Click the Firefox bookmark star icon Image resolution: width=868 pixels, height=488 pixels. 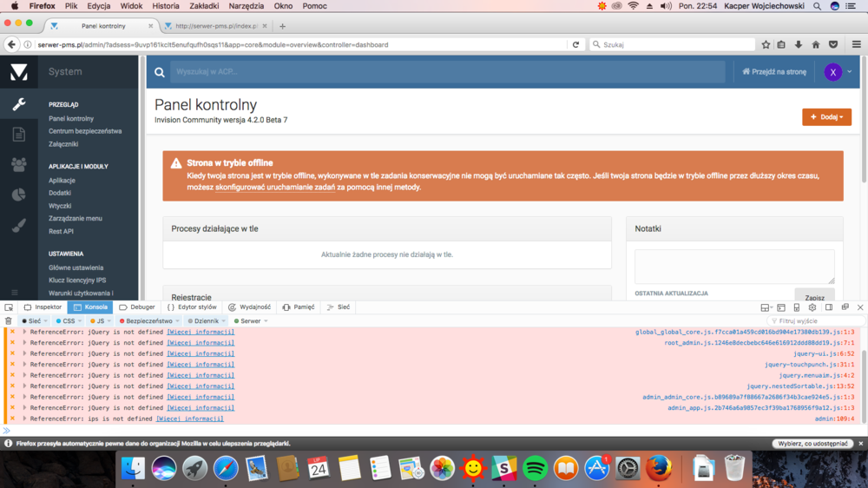coord(766,44)
